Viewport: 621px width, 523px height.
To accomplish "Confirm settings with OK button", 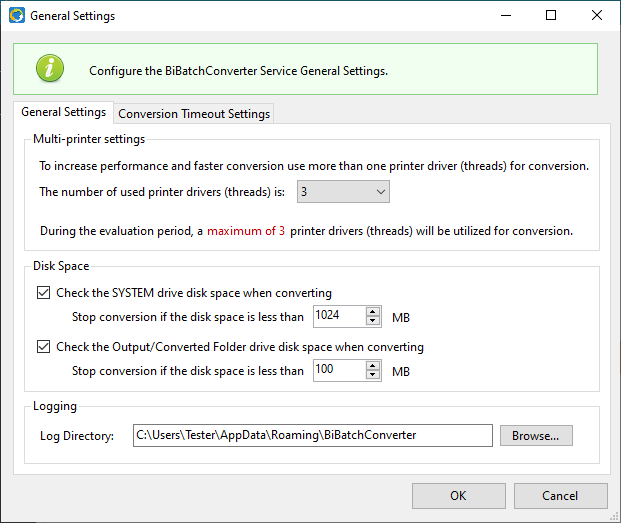I will tap(459, 496).
